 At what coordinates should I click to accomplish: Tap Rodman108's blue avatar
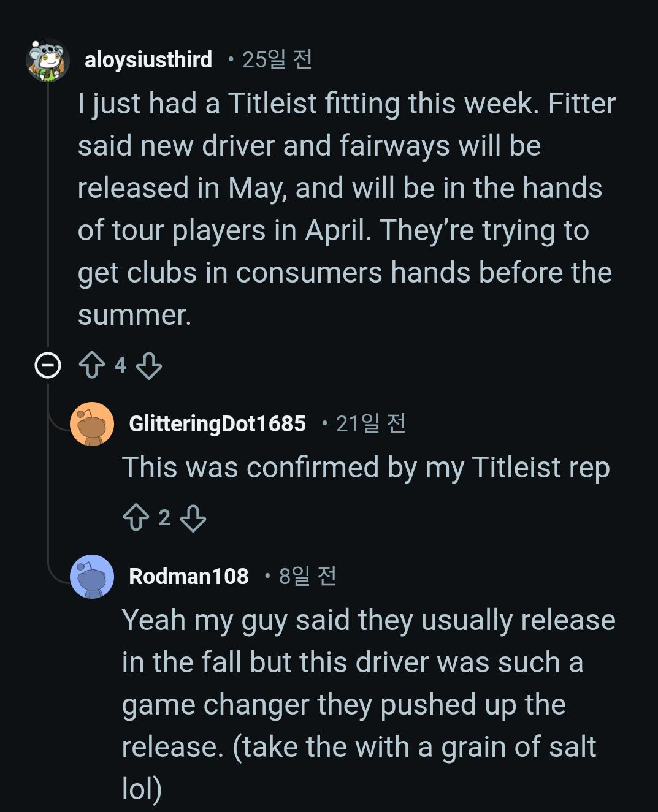(92, 576)
